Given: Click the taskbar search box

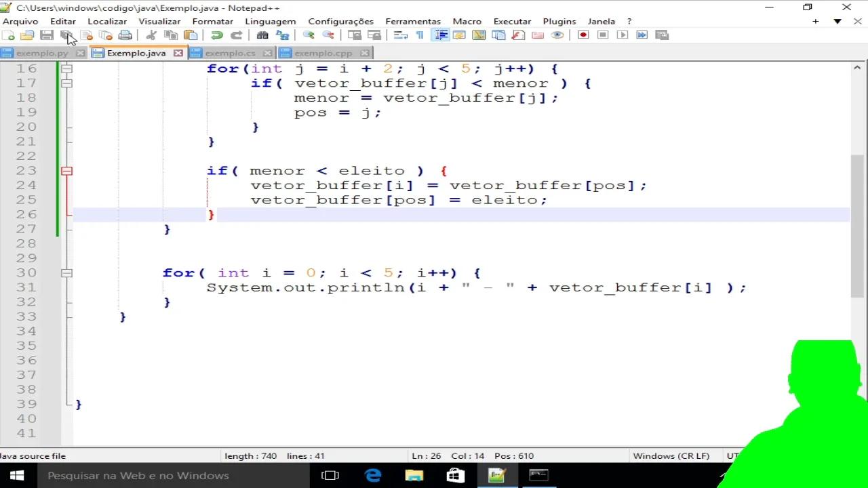Looking at the screenshot, I should pos(136,475).
